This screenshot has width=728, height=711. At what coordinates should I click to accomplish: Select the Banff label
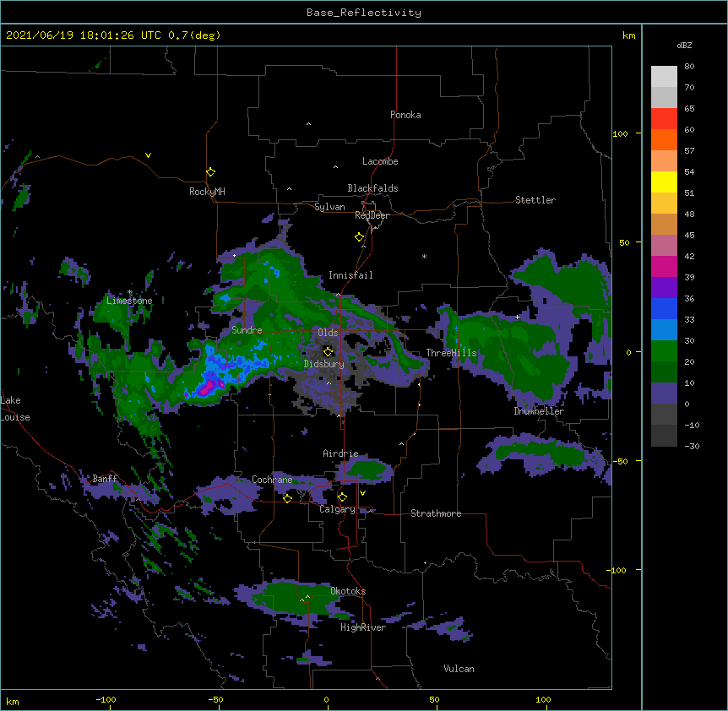tap(105, 479)
